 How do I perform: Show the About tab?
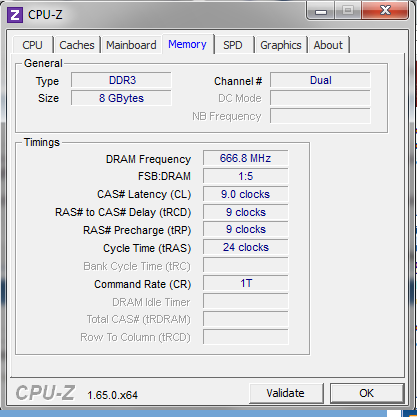328,45
